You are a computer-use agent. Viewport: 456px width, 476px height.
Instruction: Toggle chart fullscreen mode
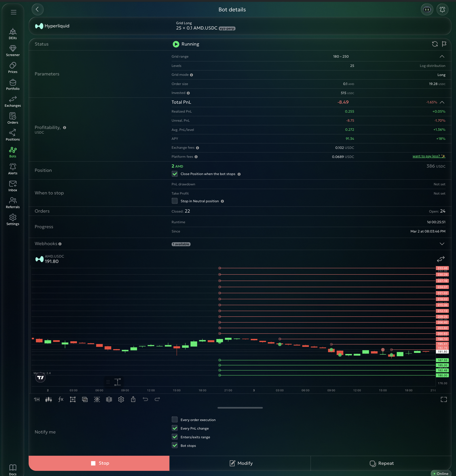click(444, 400)
